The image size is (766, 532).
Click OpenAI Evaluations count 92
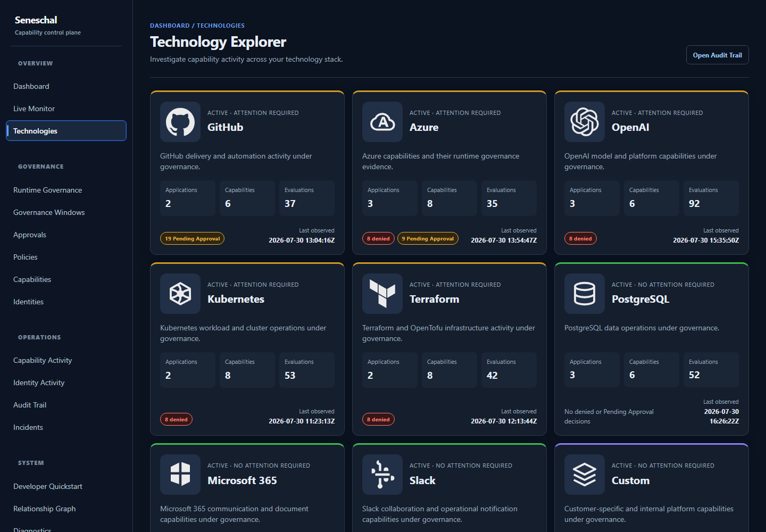click(x=694, y=204)
